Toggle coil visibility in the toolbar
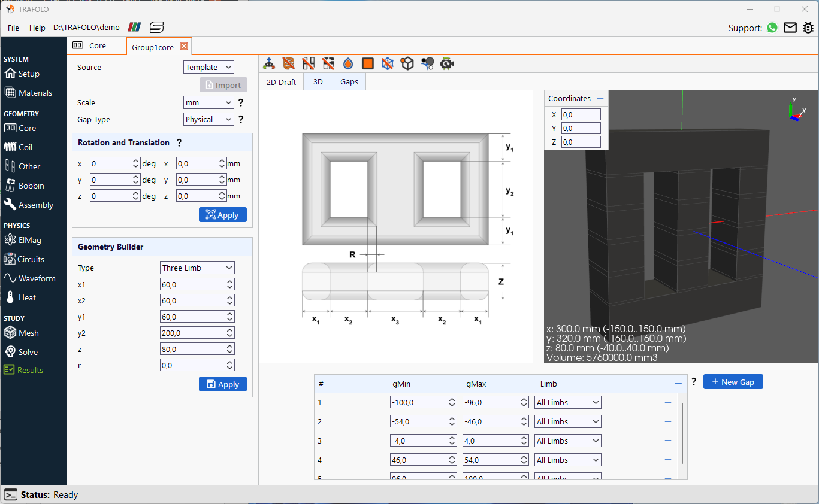 (288, 63)
